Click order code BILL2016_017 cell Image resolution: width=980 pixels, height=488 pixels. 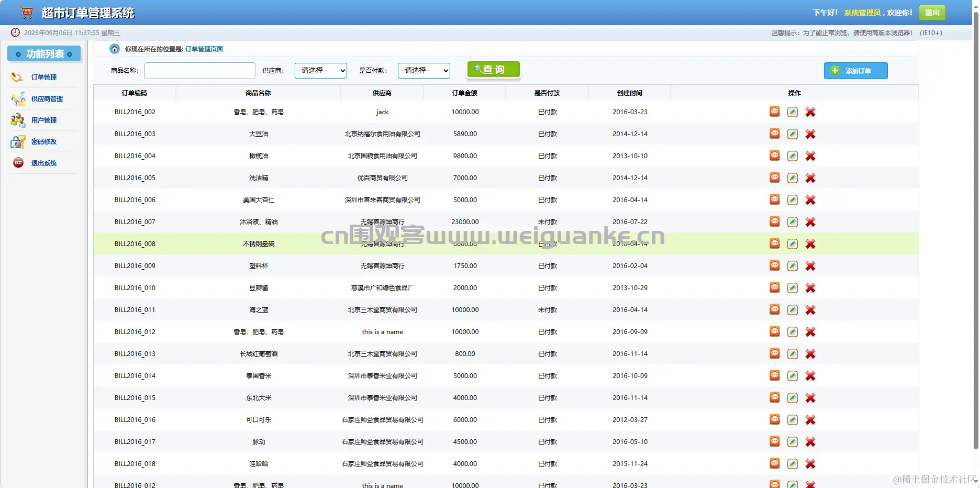(x=135, y=441)
